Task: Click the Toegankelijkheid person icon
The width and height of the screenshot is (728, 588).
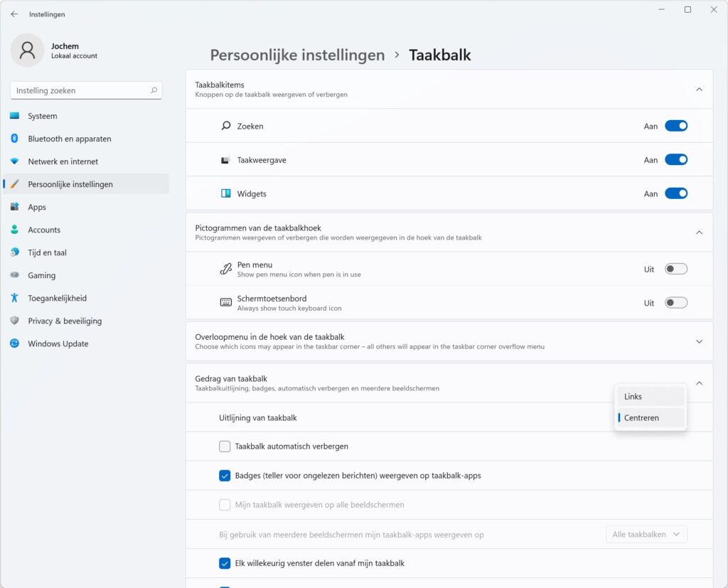Action: click(14, 298)
